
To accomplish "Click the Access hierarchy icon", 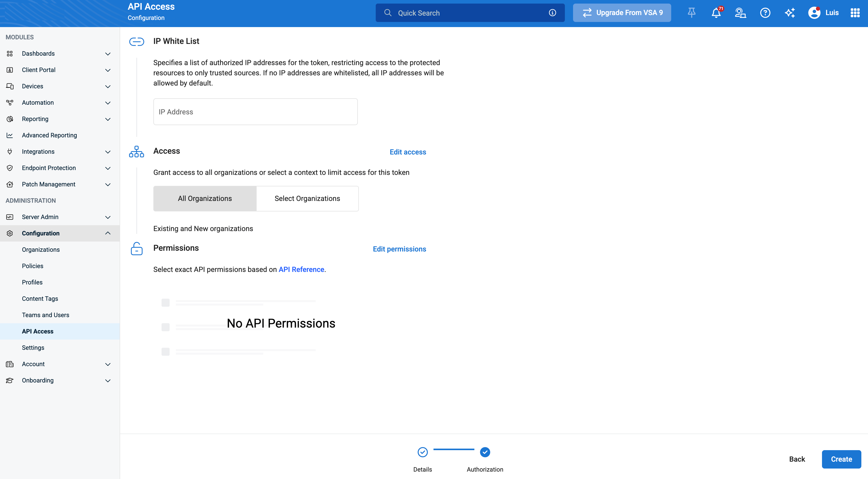I will (x=136, y=151).
